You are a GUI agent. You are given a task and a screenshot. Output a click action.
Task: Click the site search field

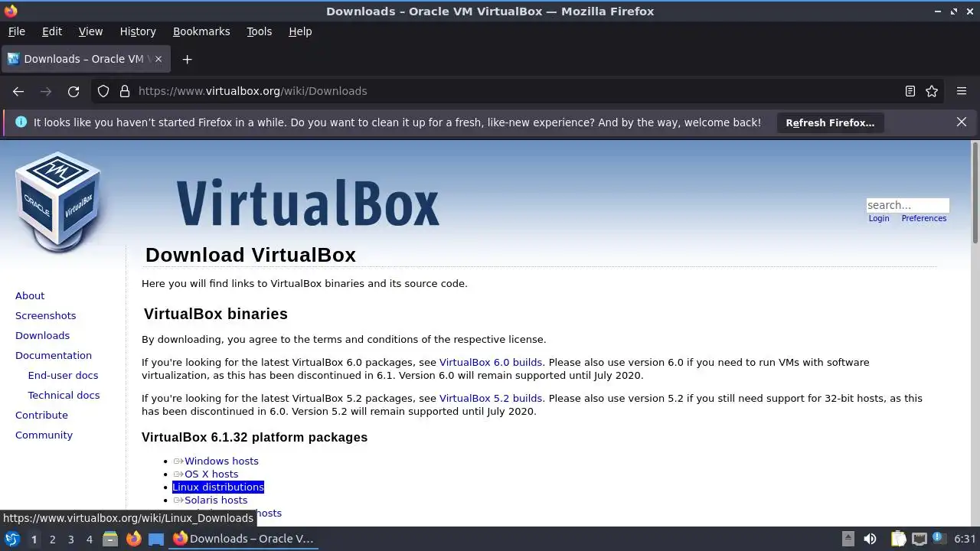[907, 205]
